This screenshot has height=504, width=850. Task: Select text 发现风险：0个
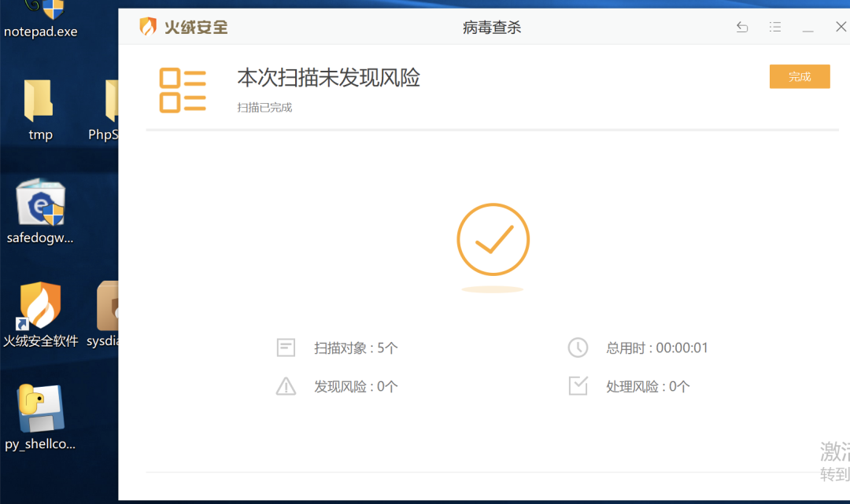point(356,387)
